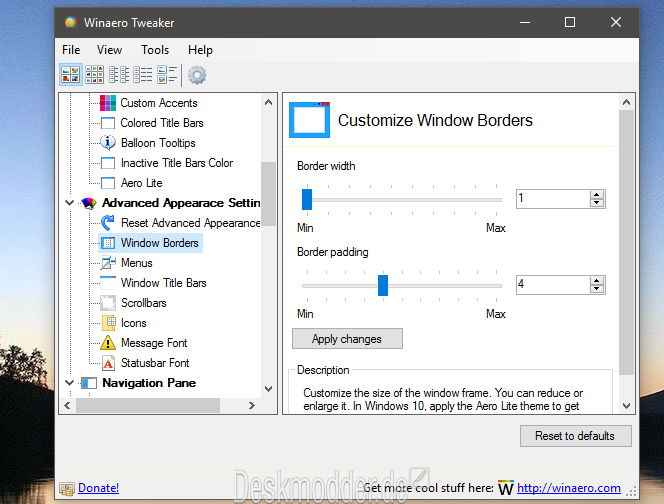Open the Tools menu

[155, 50]
